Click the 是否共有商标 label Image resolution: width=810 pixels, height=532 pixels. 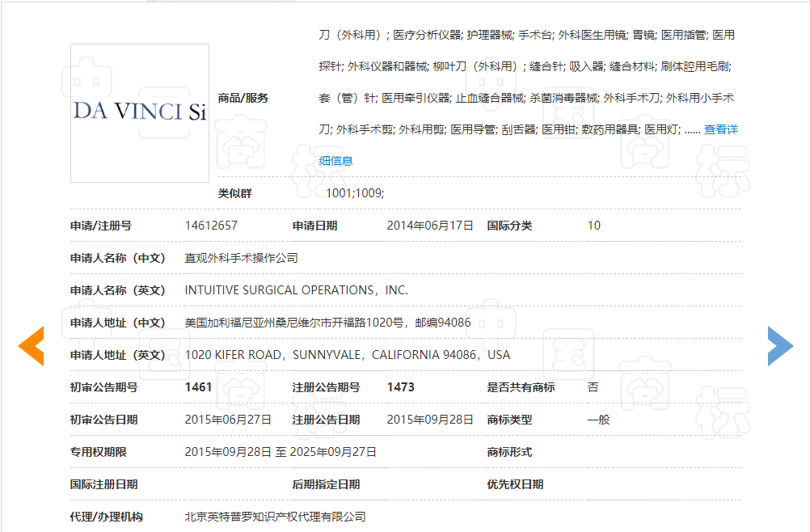pos(521,387)
